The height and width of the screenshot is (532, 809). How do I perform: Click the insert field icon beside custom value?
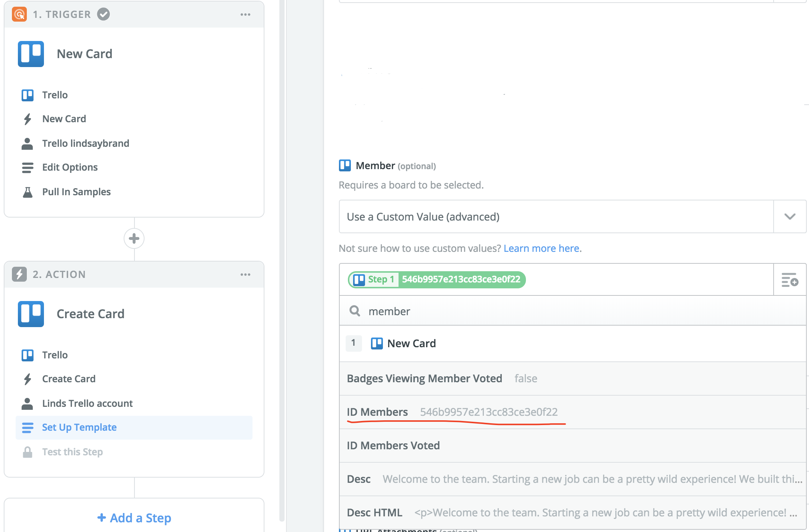click(790, 280)
